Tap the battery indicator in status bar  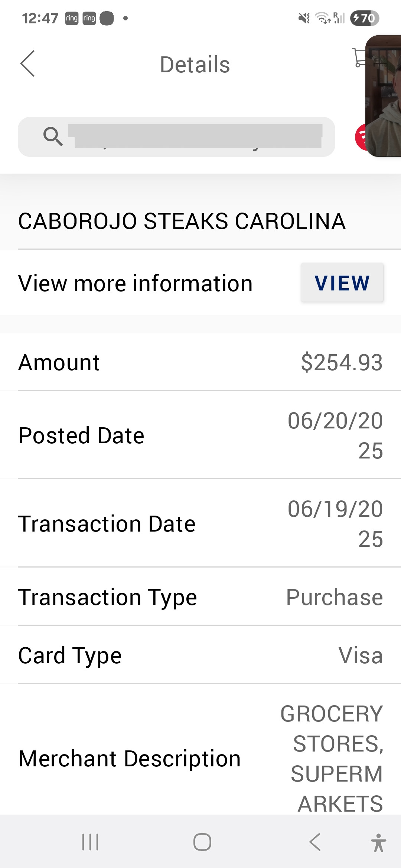pyautogui.click(x=364, y=18)
